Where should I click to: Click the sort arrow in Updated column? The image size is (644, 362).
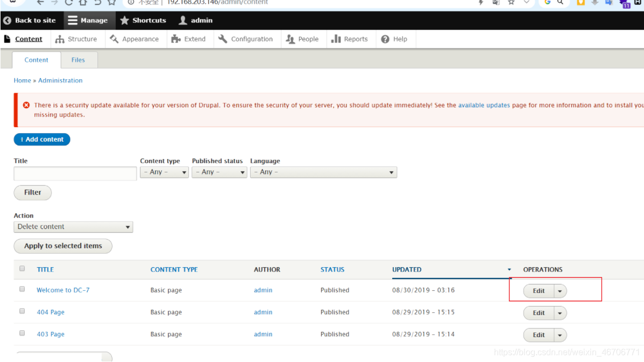509,269
